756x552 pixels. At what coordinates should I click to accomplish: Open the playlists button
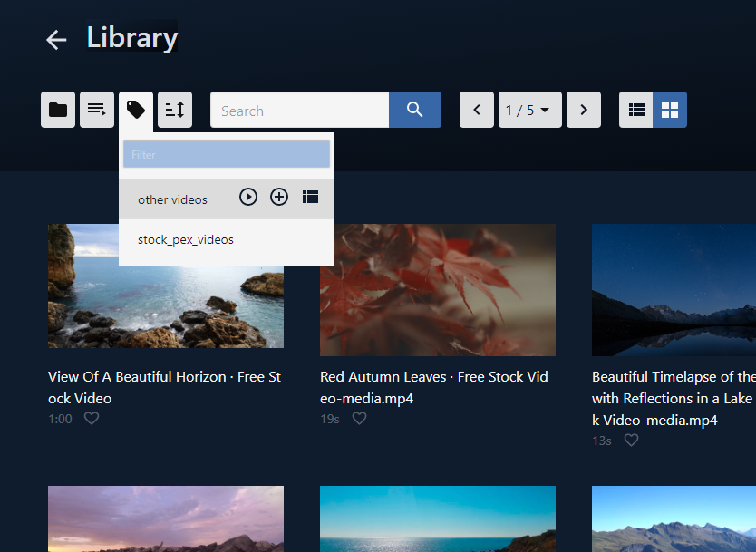(x=97, y=110)
